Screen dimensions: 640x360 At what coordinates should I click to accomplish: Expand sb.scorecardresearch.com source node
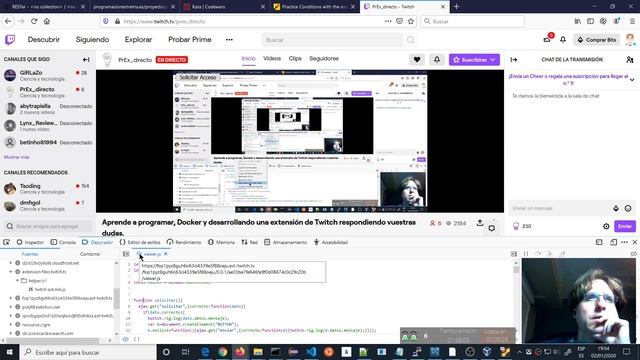tap(11, 333)
